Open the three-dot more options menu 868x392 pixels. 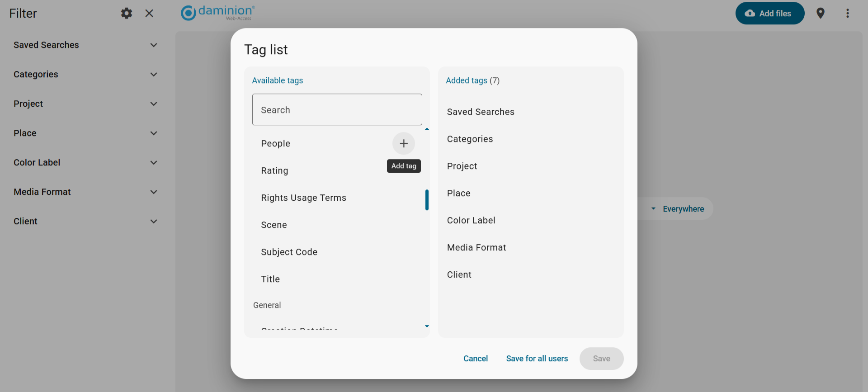click(848, 13)
